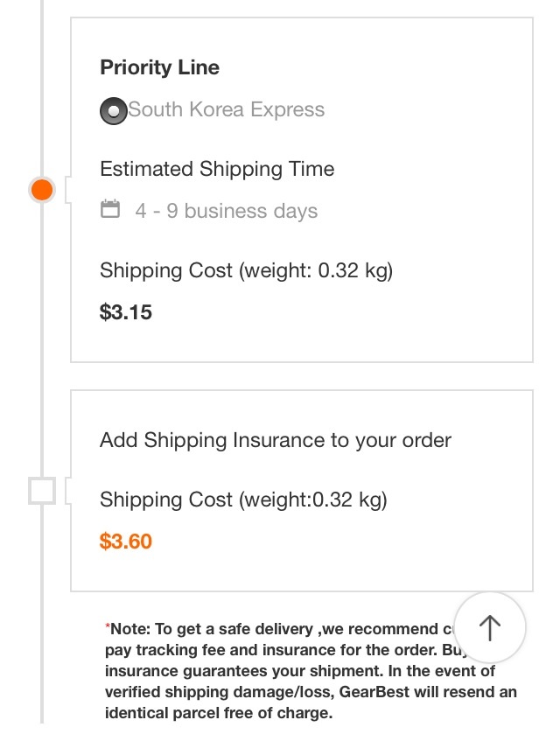The image size is (560, 755).
Task: Click the South Korea Express label
Action: (227, 109)
